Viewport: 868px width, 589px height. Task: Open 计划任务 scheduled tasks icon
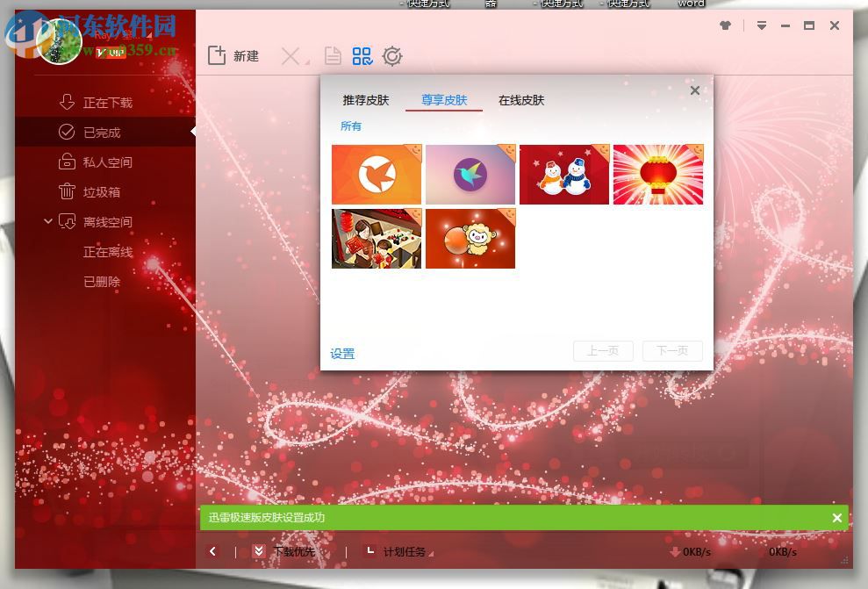pyautogui.click(x=369, y=551)
